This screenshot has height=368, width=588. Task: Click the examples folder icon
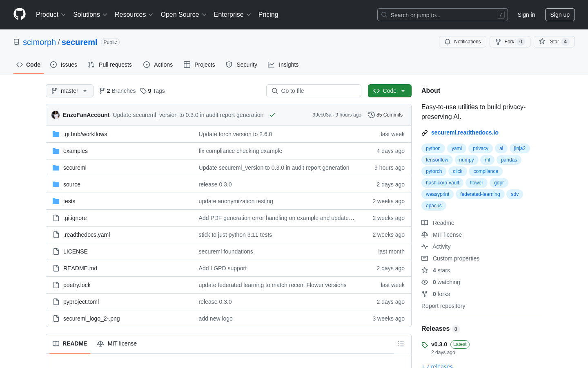56,151
